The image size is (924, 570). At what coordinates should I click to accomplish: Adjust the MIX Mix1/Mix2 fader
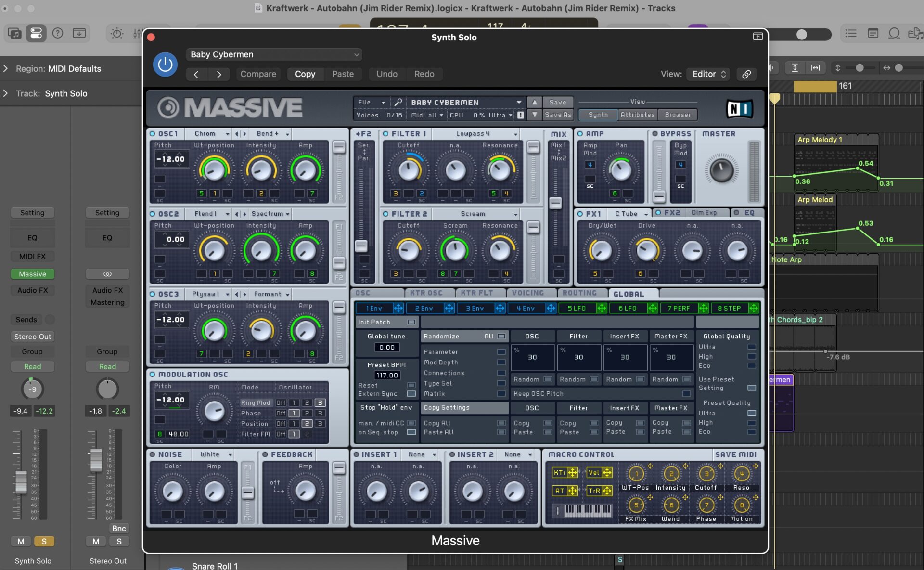tap(555, 203)
